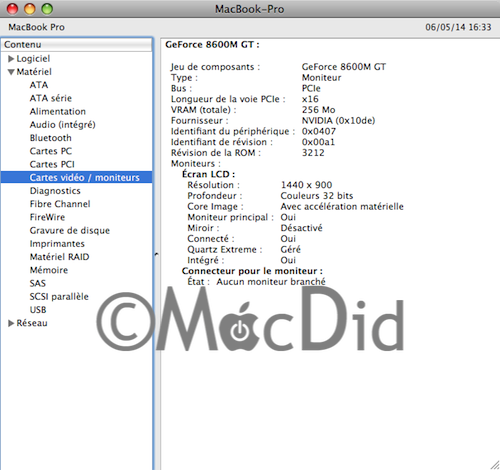Image resolution: width=500 pixels, height=470 pixels.
Task: Select Cartes PCI in the list
Action: pos(52,164)
